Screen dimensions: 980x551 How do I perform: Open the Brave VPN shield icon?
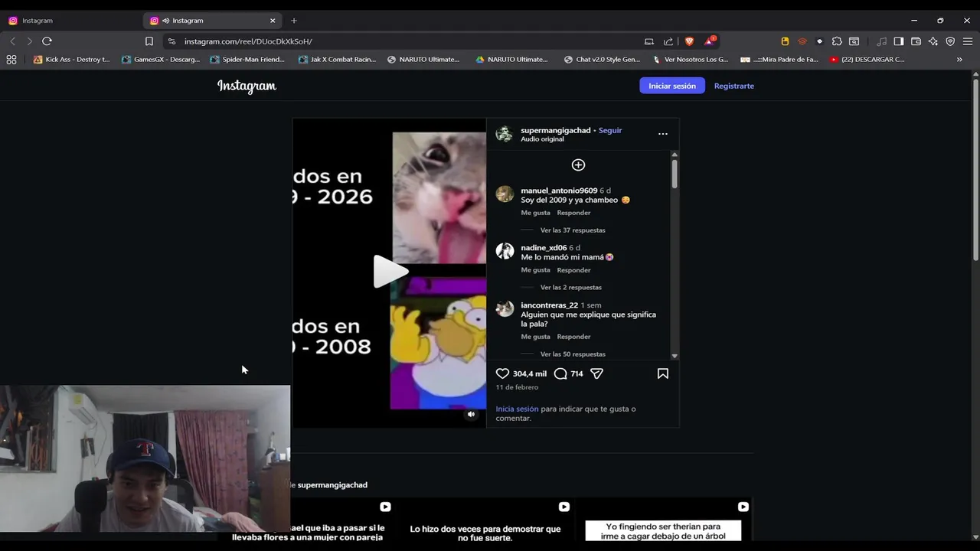click(x=950, y=41)
